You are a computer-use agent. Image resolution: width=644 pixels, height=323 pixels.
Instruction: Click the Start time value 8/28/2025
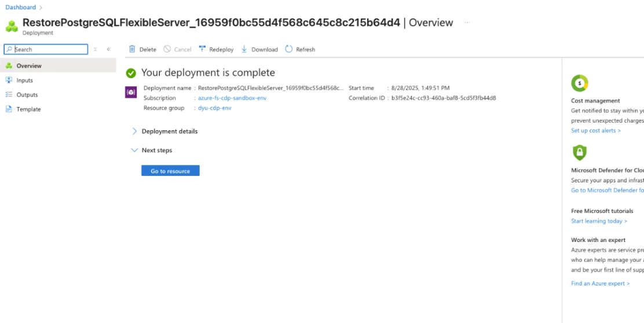coord(420,88)
